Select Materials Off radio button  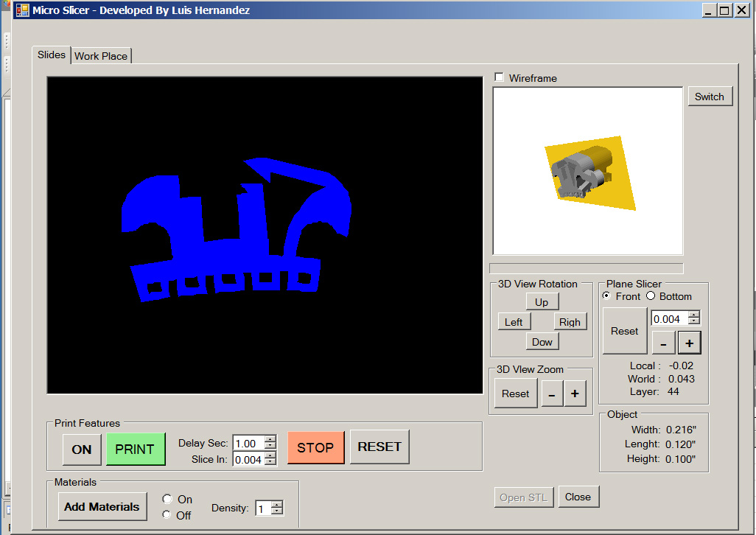point(167,515)
